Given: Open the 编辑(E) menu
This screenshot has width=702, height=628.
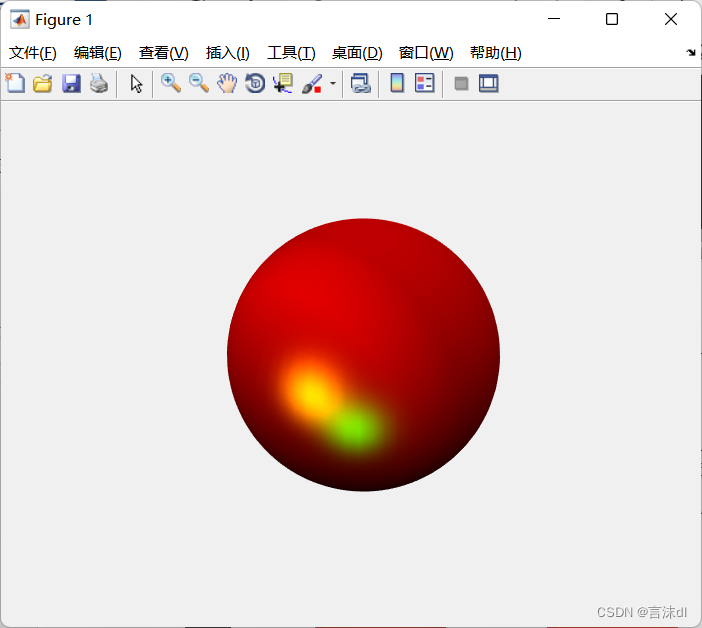Looking at the screenshot, I should pos(98,53).
